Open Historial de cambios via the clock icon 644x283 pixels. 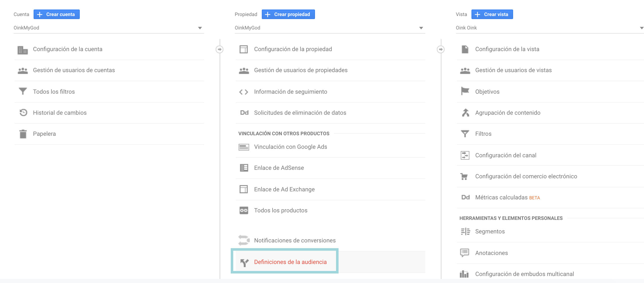pos(23,112)
